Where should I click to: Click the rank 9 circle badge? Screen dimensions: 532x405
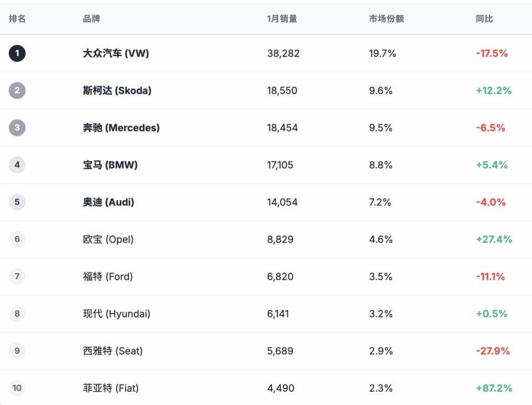[17, 351]
